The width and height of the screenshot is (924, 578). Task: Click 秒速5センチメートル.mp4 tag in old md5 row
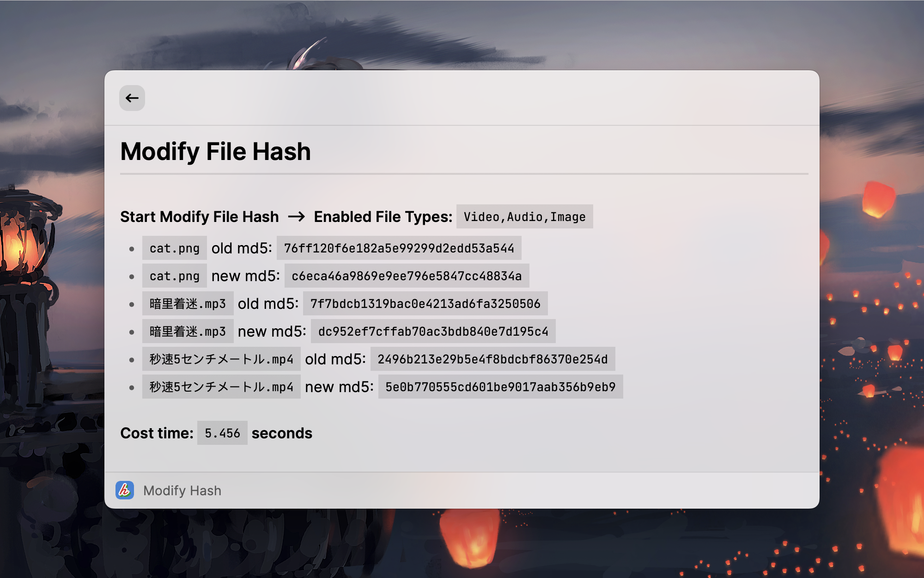[x=221, y=359]
